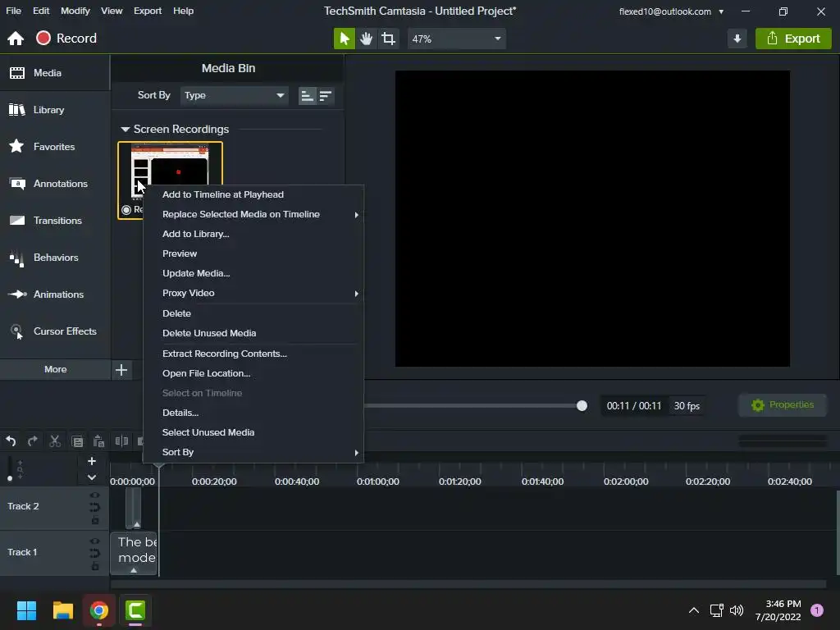Click the Paste icon in timeline toolbar
840x630 pixels.
(x=98, y=441)
